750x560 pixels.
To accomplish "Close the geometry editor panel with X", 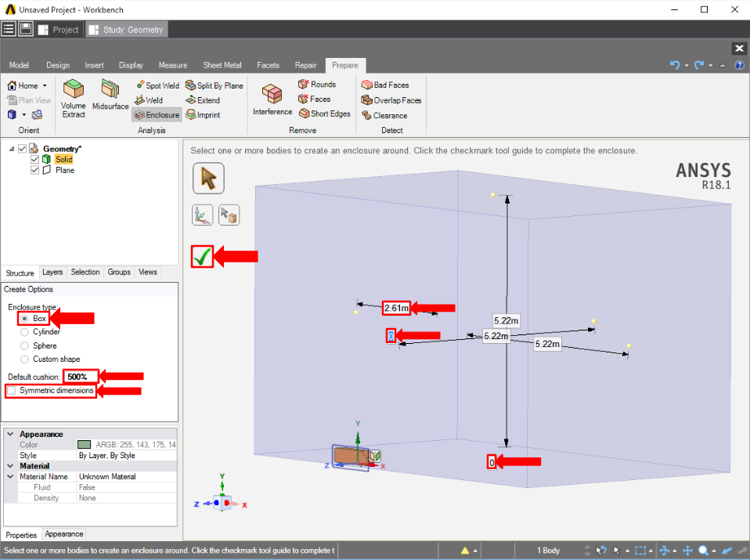I will (x=739, y=49).
